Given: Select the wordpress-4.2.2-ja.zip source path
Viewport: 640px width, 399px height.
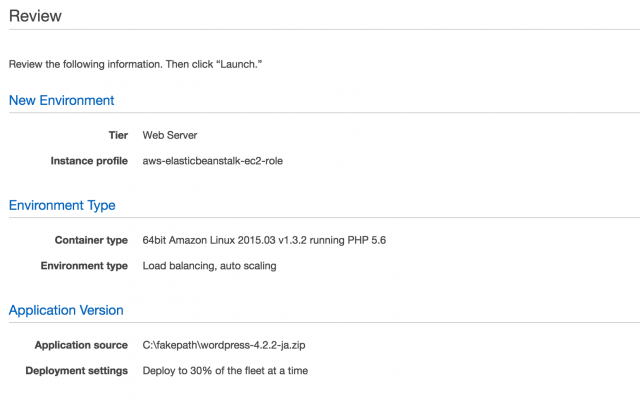Looking at the screenshot, I should tap(224, 345).
